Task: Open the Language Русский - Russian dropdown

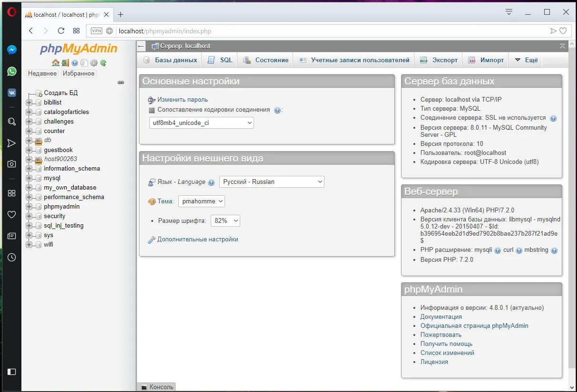Action: 272,182
